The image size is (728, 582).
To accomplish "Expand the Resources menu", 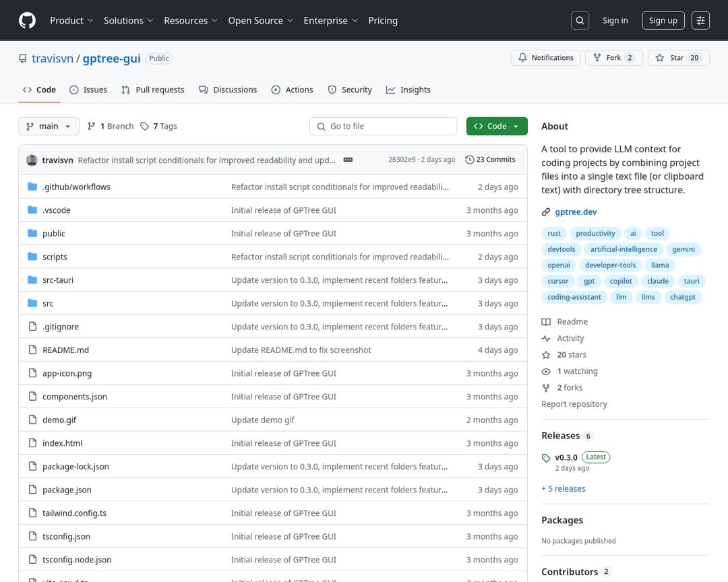I will click(x=190, y=20).
